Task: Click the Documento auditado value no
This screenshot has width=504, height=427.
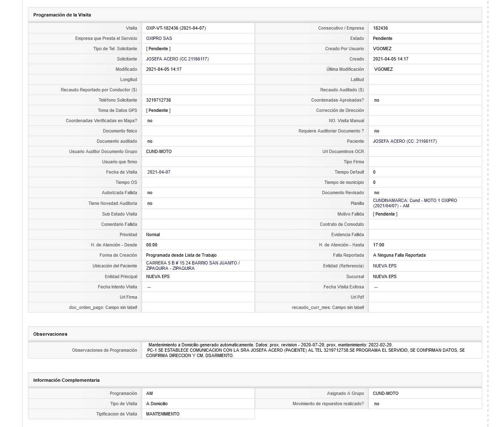Action: (150, 141)
